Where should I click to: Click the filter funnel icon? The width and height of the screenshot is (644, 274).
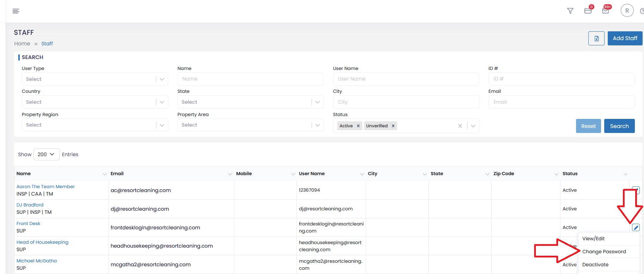point(570,11)
